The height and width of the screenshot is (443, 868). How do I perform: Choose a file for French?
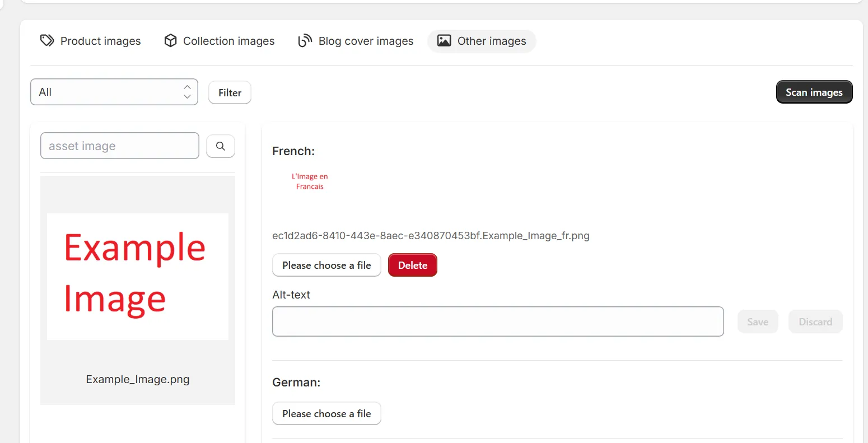(326, 265)
